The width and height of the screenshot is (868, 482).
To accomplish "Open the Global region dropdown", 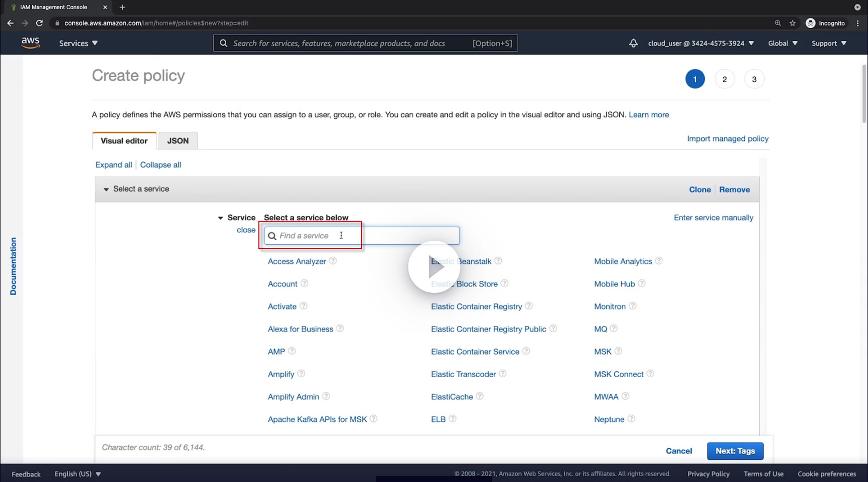I will point(783,43).
